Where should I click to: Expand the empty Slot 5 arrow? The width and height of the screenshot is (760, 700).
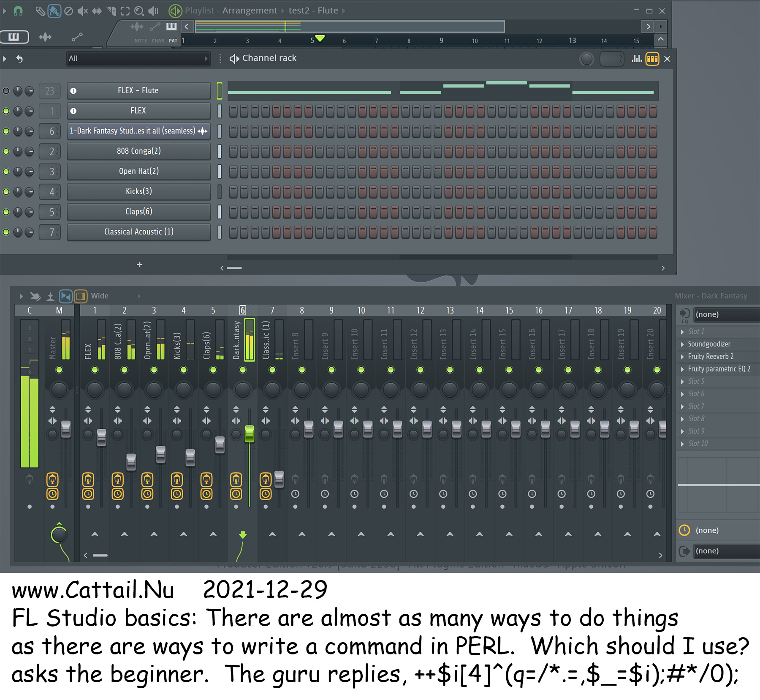682,381
